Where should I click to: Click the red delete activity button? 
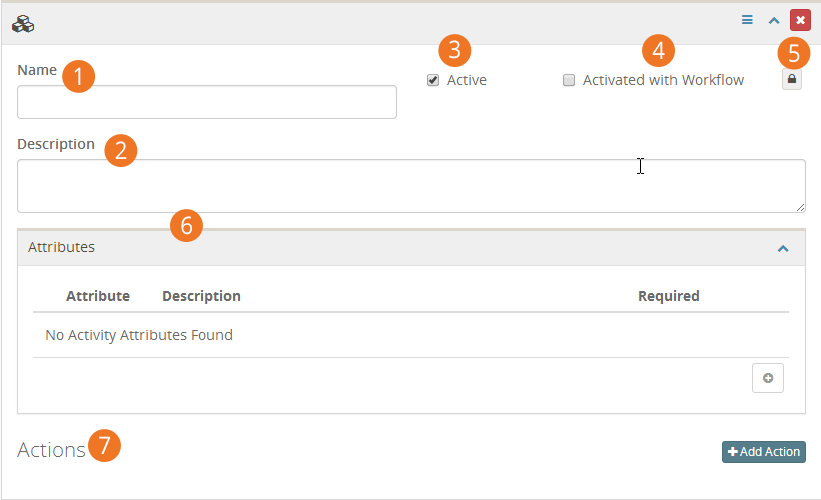800,20
